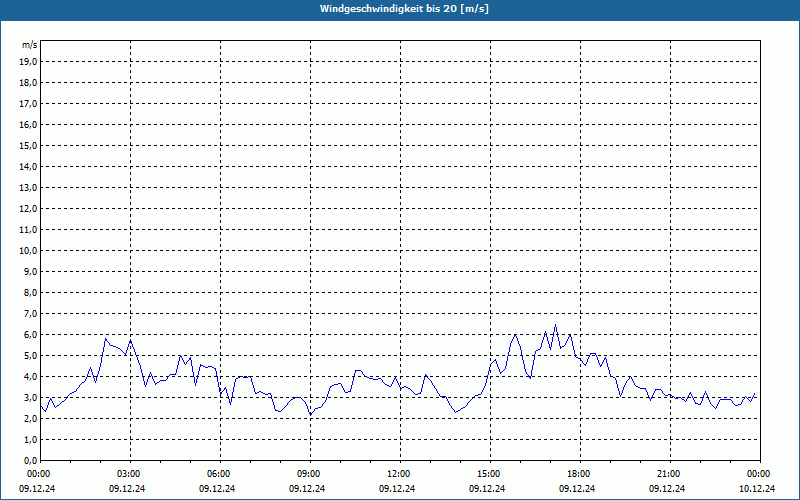Select the '12:00' x-axis time label
The image size is (800, 500).
click(x=399, y=474)
